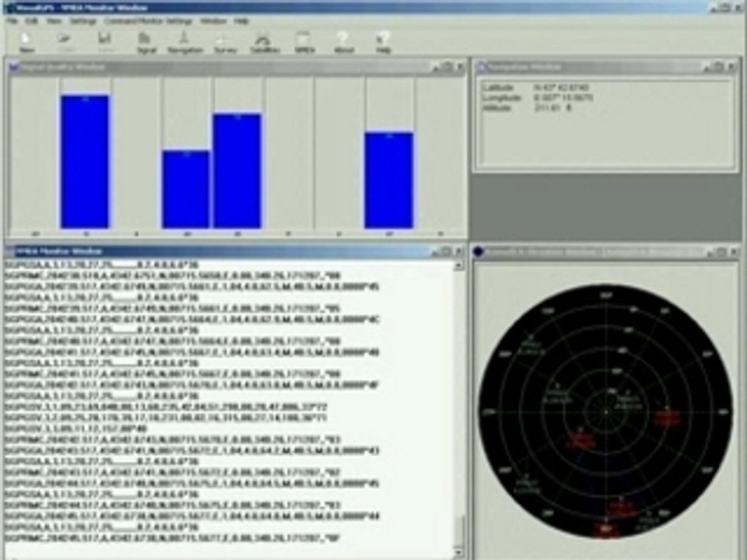Create a new file with New toolbar icon
The height and width of the screenshot is (560, 747).
tap(26, 42)
